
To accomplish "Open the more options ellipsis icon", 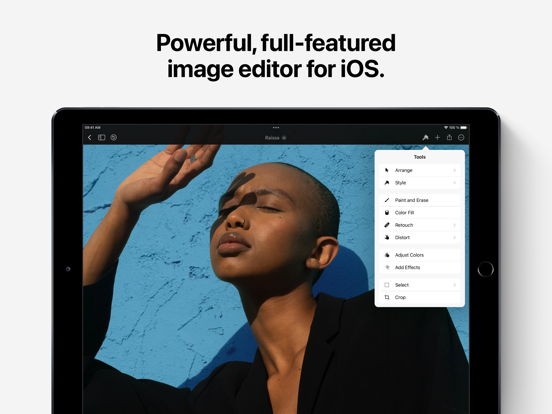I will 461,138.
